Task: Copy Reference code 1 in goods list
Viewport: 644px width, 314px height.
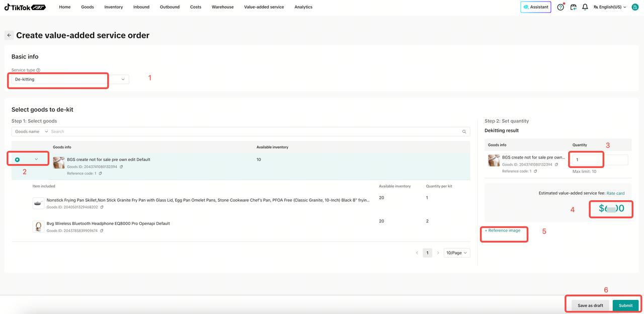Action: tap(100, 174)
